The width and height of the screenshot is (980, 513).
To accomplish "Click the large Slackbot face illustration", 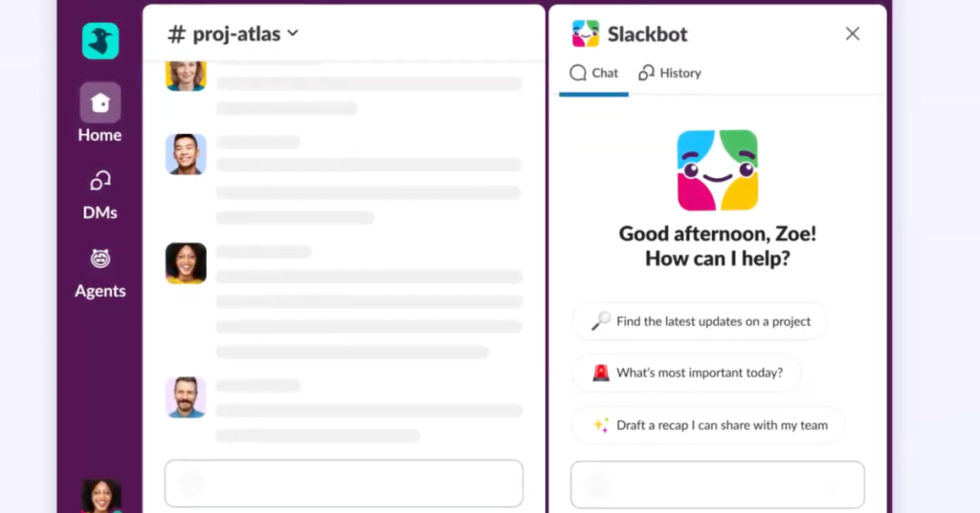I will pyautogui.click(x=718, y=170).
